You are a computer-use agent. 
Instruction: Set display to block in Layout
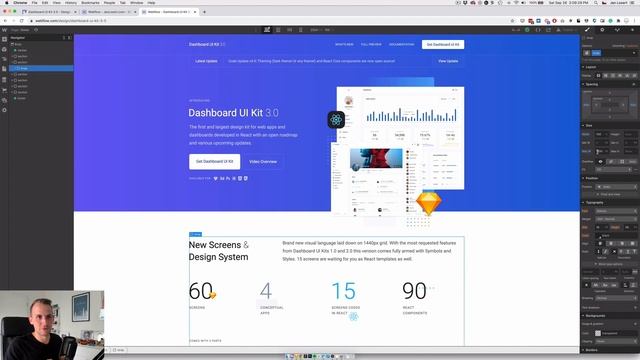click(x=598, y=76)
